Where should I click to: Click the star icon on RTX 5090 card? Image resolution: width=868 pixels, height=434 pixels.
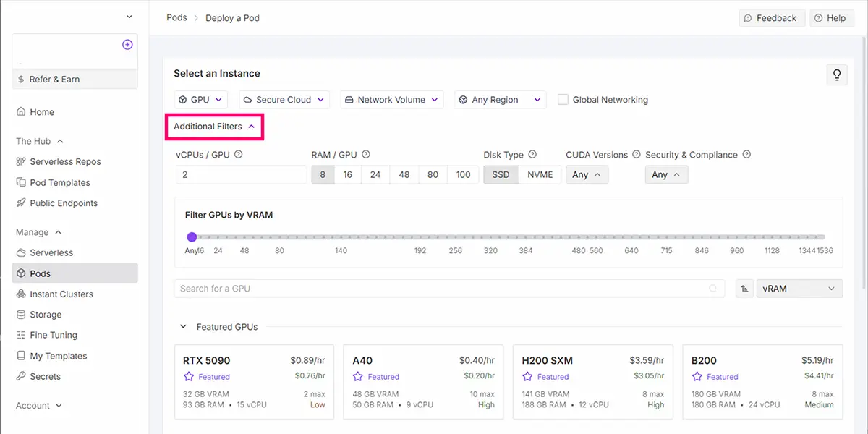click(189, 377)
